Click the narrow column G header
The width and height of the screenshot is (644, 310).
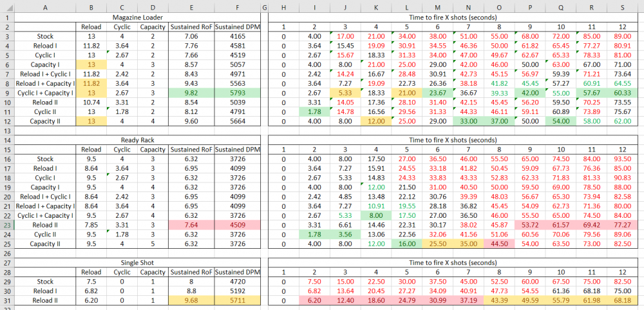click(x=264, y=6)
